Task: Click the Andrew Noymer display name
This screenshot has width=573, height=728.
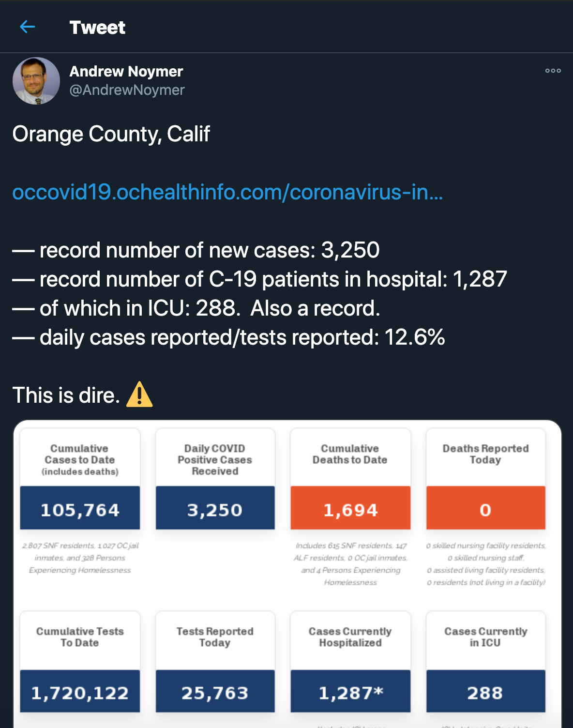Action: click(x=126, y=72)
